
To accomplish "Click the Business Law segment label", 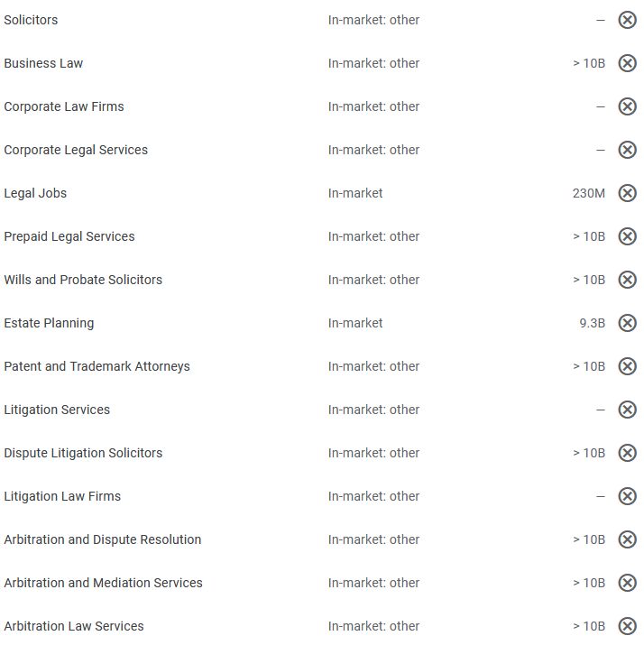I will pos(43,63).
